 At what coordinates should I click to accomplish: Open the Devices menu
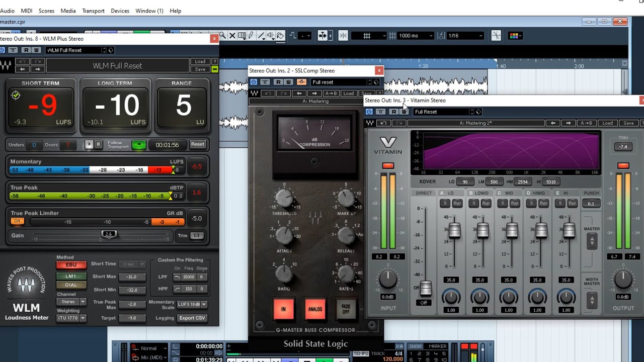(120, 11)
